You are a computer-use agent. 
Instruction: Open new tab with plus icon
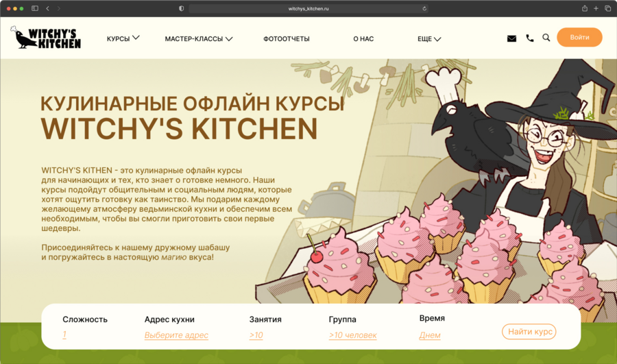[596, 8]
